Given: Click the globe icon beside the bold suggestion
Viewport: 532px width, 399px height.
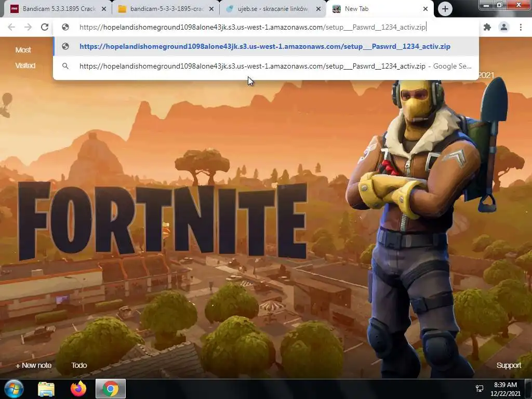Looking at the screenshot, I should (65, 46).
